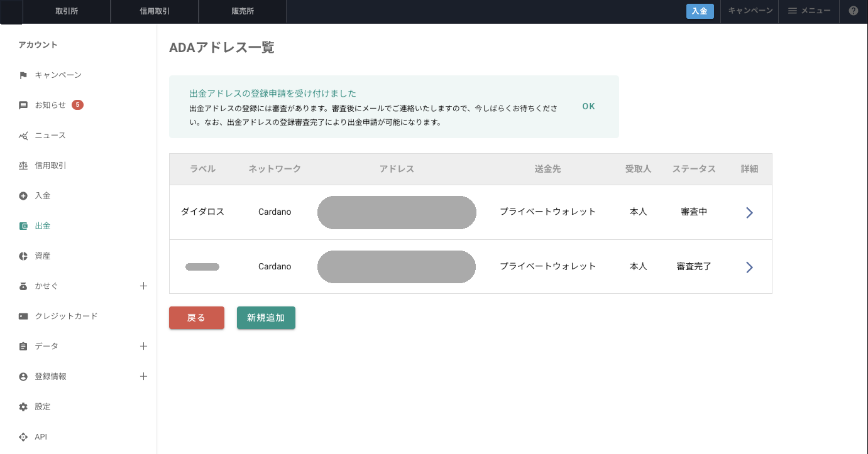Click the ADAアドレス一覧 page heading

point(222,48)
